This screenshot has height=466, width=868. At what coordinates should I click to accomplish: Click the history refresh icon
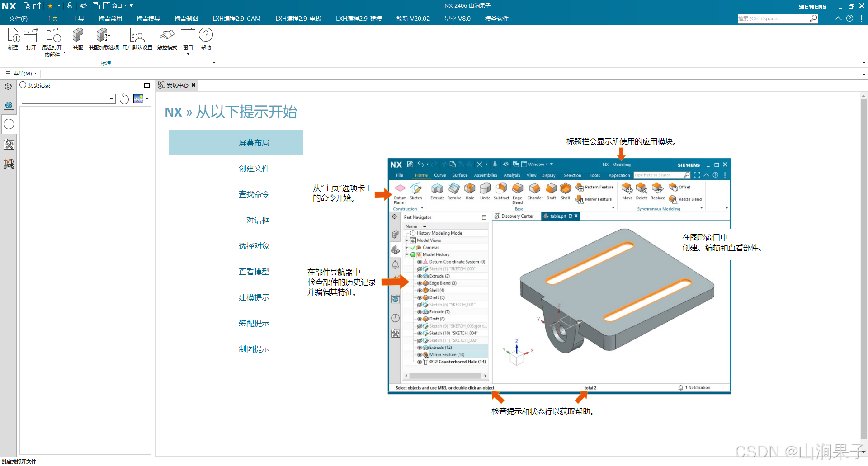[124, 99]
